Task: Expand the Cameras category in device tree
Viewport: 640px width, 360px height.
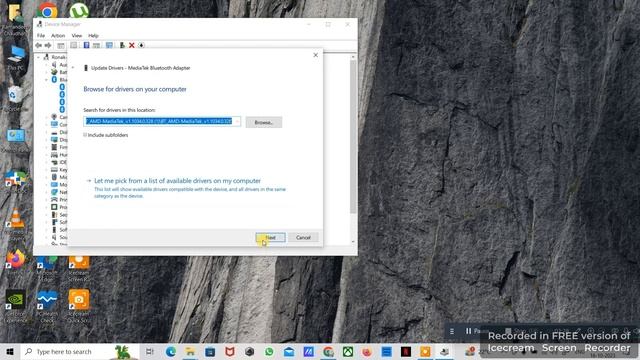Action: point(47,117)
